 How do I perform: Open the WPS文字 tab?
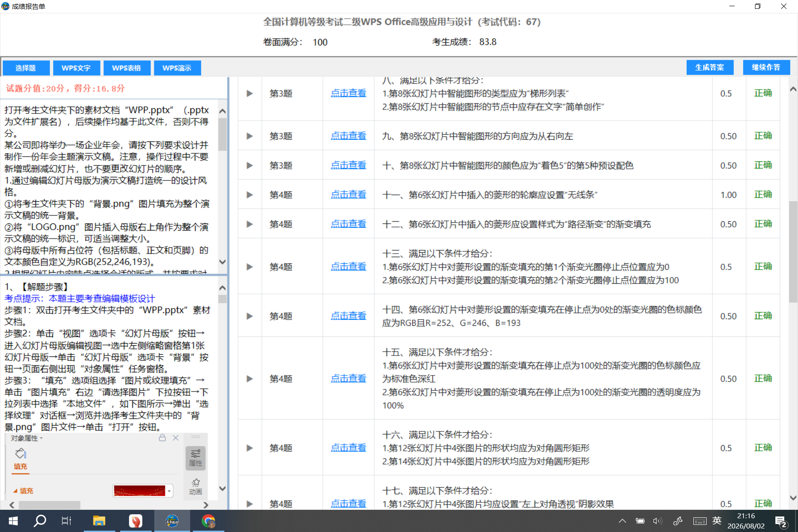(76, 68)
